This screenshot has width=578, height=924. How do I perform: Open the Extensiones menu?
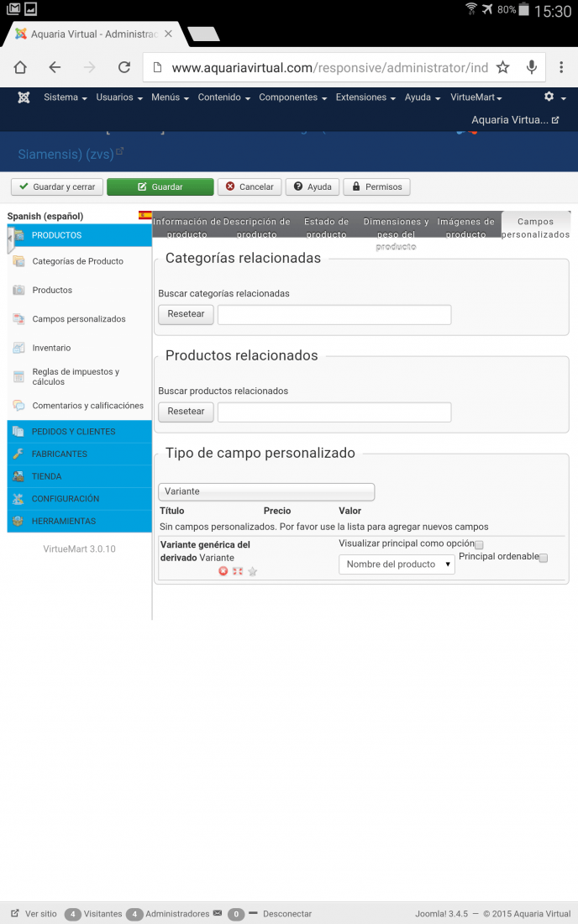coord(366,97)
